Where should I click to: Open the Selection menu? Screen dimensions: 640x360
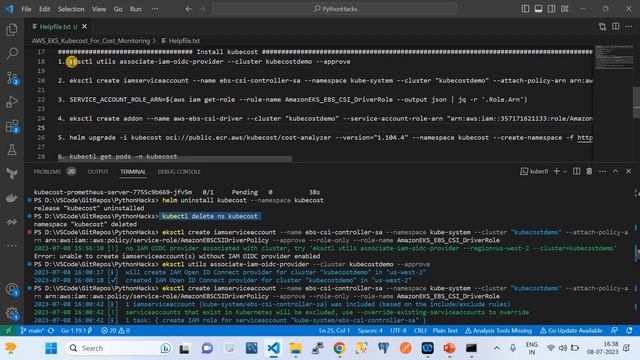(71, 9)
